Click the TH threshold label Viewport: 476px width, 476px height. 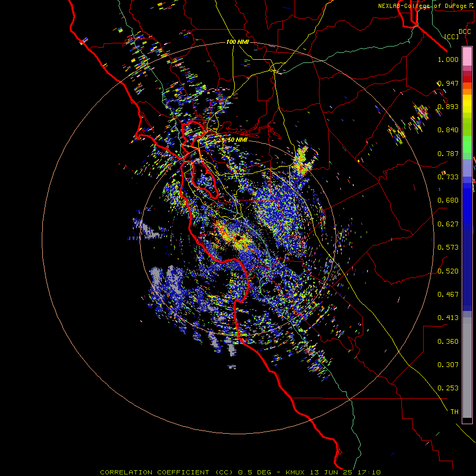click(x=454, y=412)
